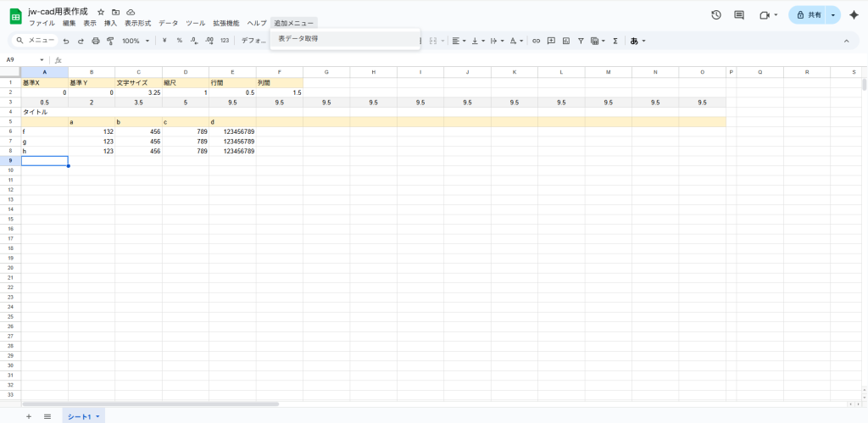
Task: Click the add comment icon in toolbar
Action: click(x=551, y=41)
